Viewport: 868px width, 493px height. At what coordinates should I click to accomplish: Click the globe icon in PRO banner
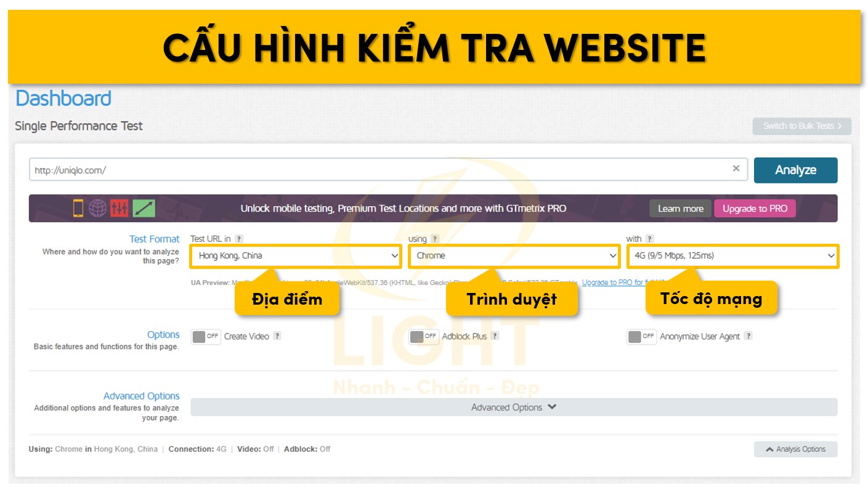97,209
